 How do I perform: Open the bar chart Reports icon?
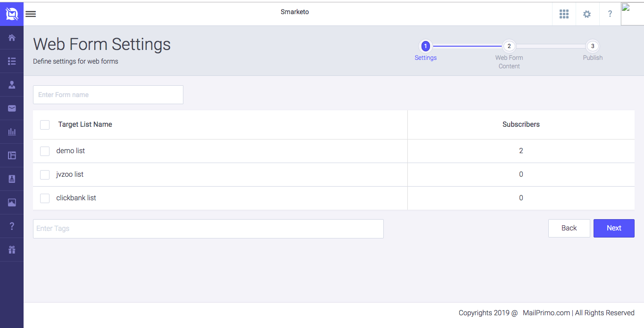pyautogui.click(x=12, y=132)
